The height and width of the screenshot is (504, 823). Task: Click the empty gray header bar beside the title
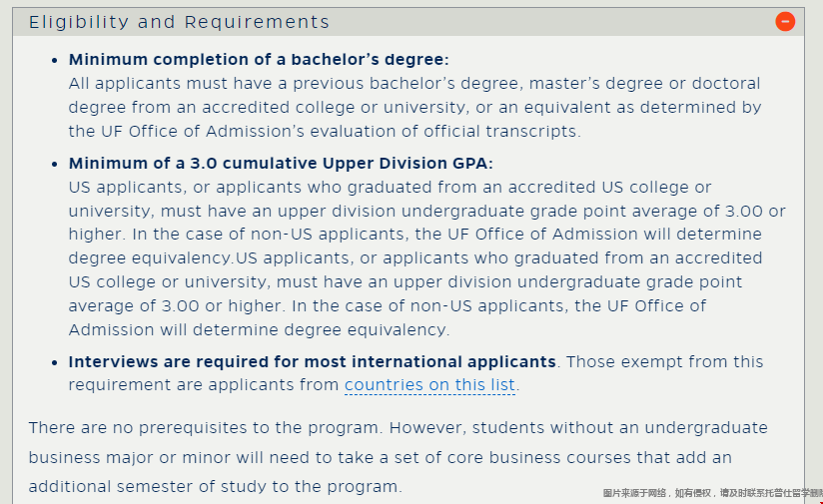pyautogui.click(x=551, y=22)
